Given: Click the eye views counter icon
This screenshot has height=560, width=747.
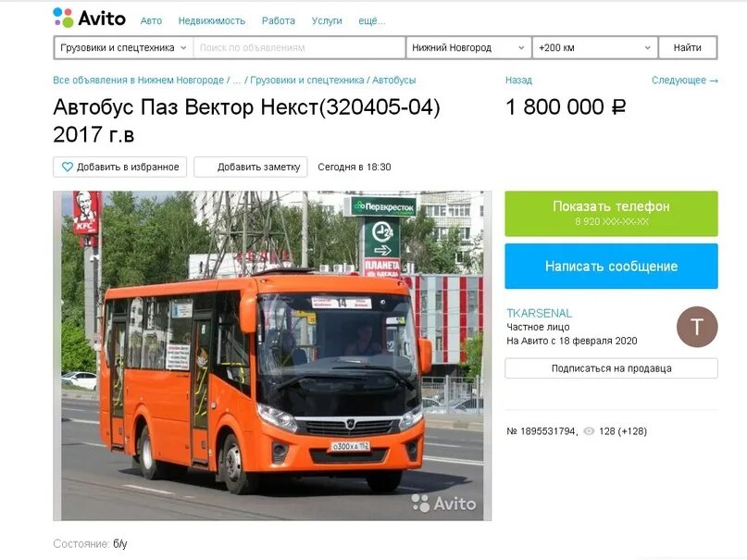Looking at the screenshot, I should 589,431.
